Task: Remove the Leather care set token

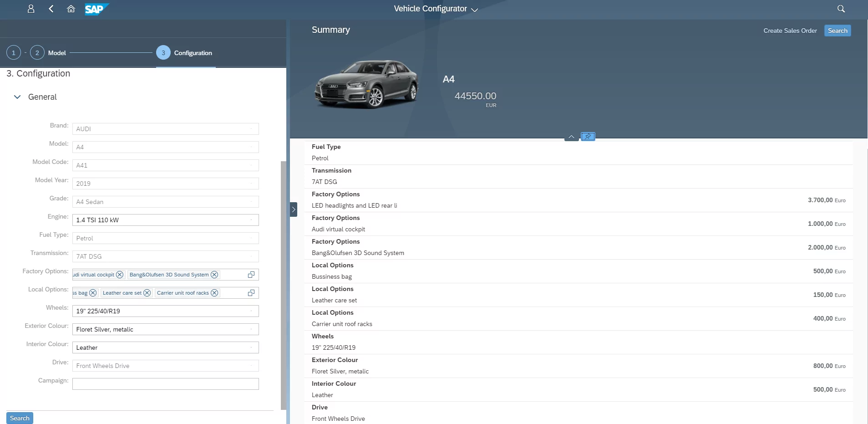Action: (147, 293)
